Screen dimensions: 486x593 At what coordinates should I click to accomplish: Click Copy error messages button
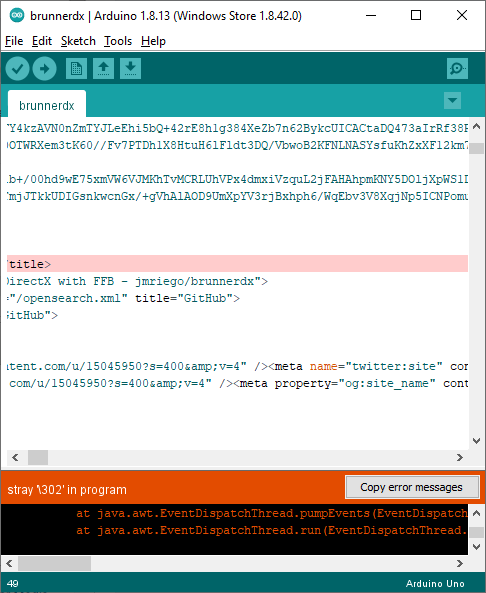(411, 487)
